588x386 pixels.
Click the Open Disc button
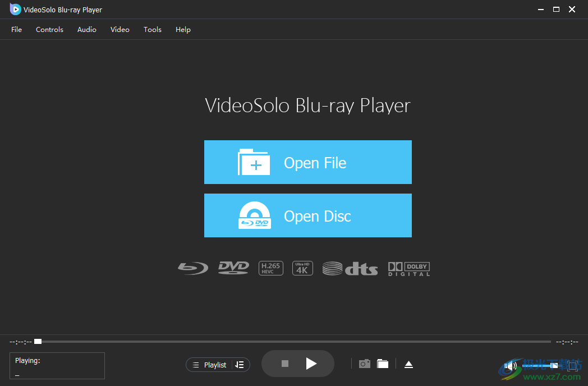tap(308, 215)
